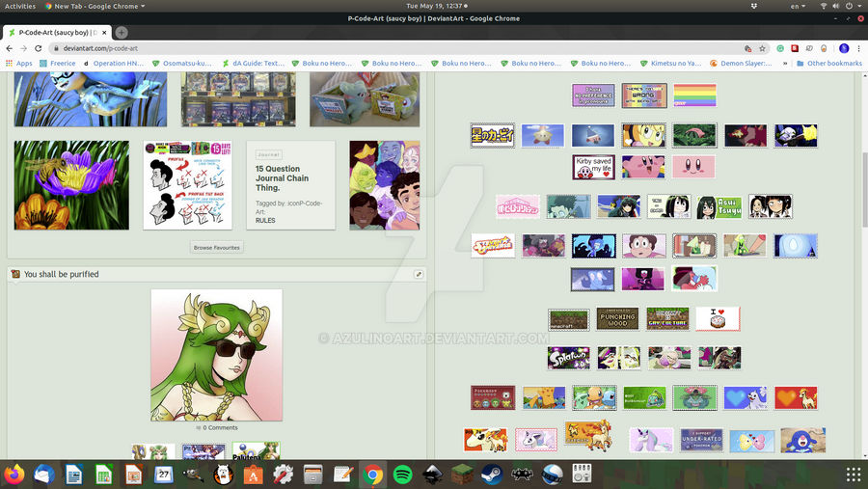Click the red extension icon in toolbar
868x489 pixels.
click(795, 48)
